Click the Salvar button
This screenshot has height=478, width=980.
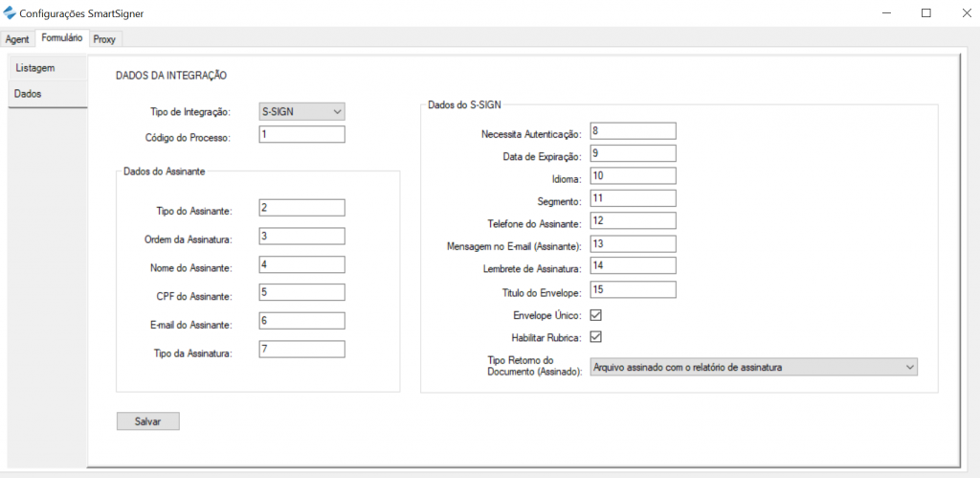click(x=148, y=421)
